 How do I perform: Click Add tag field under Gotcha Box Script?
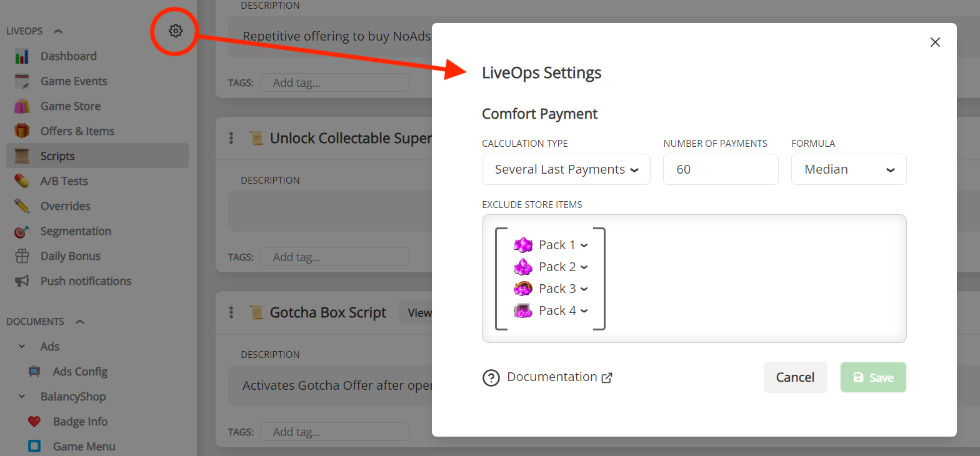pos(335,432)
